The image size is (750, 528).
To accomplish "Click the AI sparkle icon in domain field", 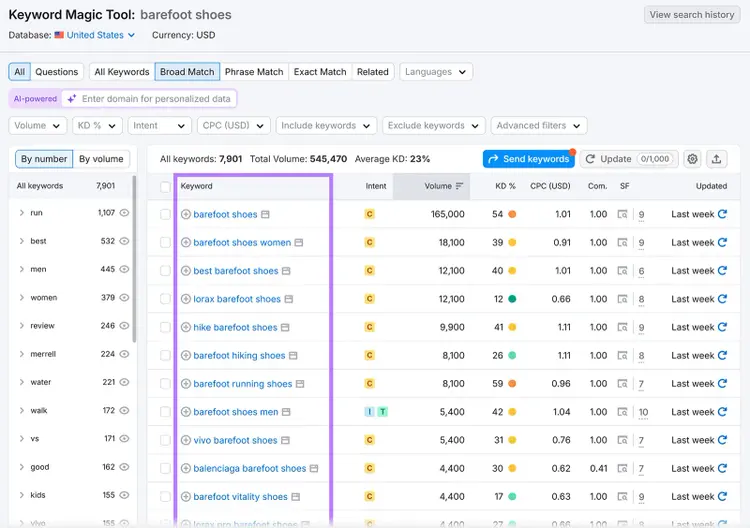I will (72, 99).
